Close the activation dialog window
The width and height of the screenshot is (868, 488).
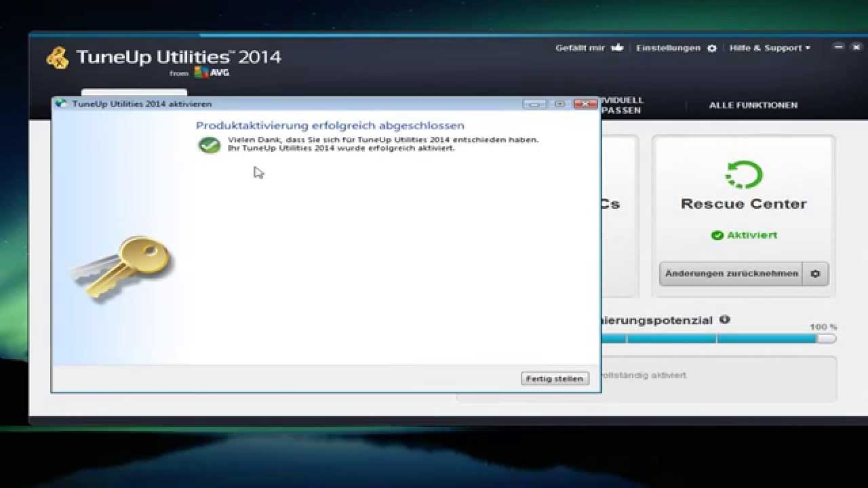click(x=585, y=104)
